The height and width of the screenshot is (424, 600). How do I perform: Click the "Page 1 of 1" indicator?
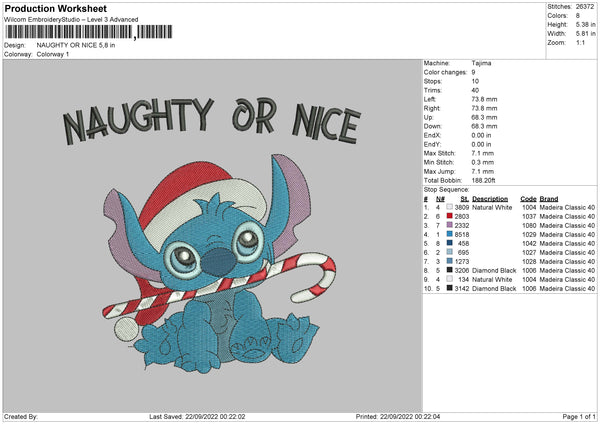(x=579, y=416)
